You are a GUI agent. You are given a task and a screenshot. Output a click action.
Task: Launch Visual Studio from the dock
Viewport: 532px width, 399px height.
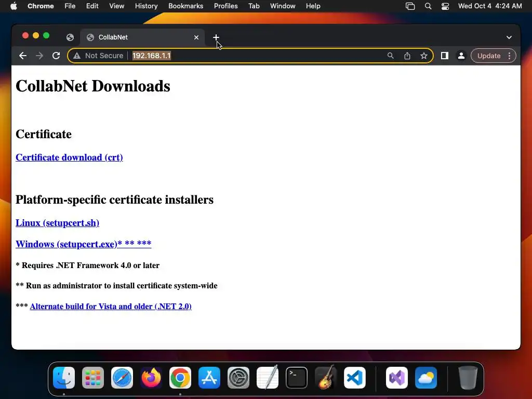[397, 378]
